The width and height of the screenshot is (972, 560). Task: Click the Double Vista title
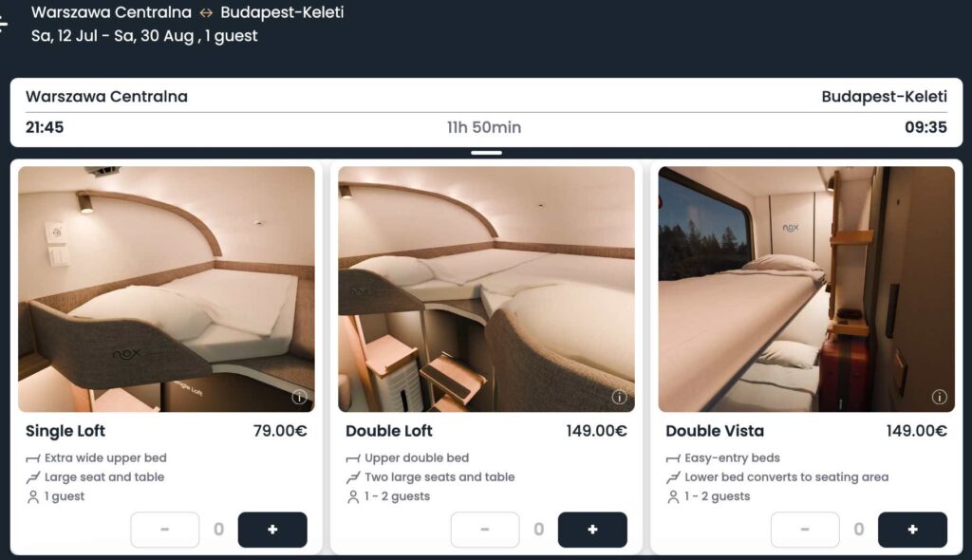(715, 430)
